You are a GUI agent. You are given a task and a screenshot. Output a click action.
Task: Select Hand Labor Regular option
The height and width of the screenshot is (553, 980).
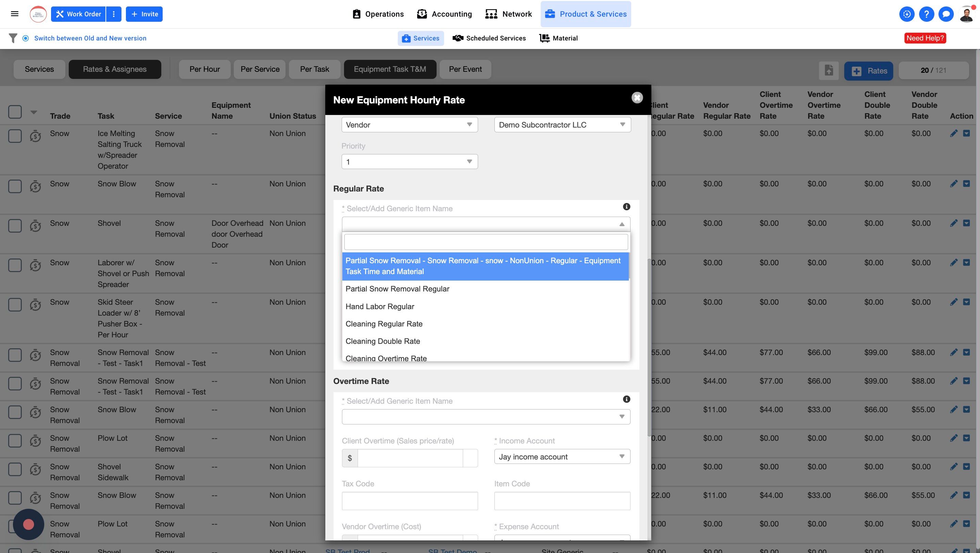coord(380,306)
